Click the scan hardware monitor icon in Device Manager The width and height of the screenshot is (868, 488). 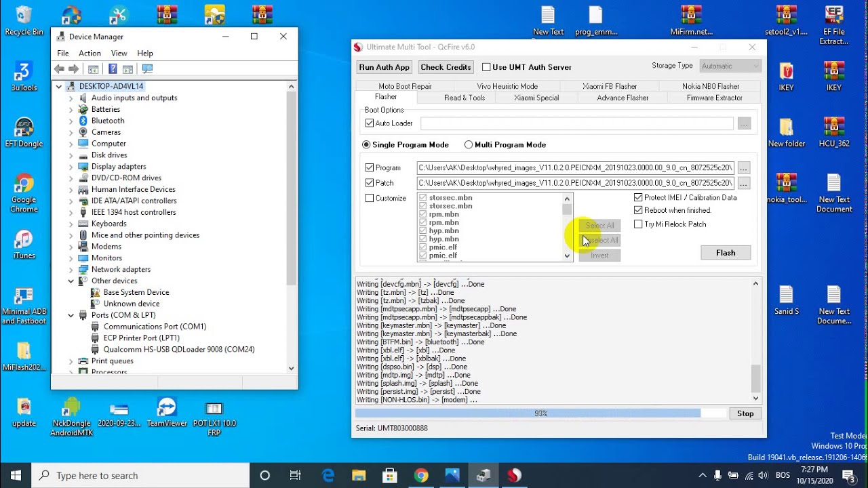tap(147, 69)
